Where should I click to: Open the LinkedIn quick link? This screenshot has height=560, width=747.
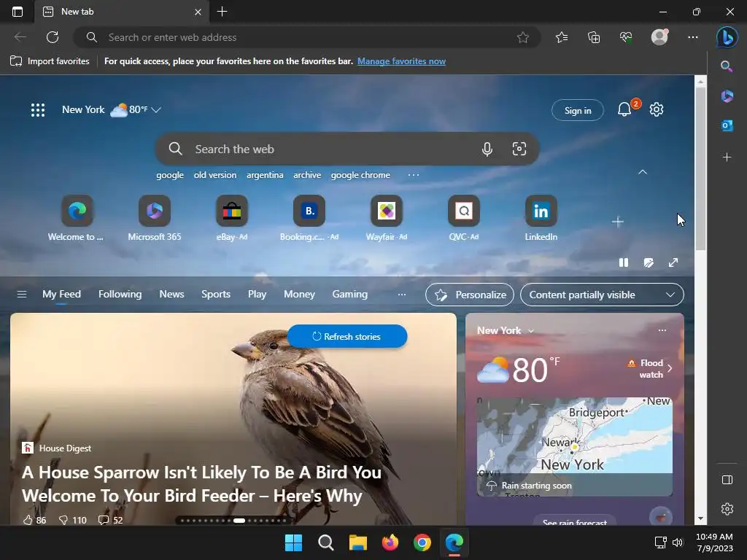point(541,218)
